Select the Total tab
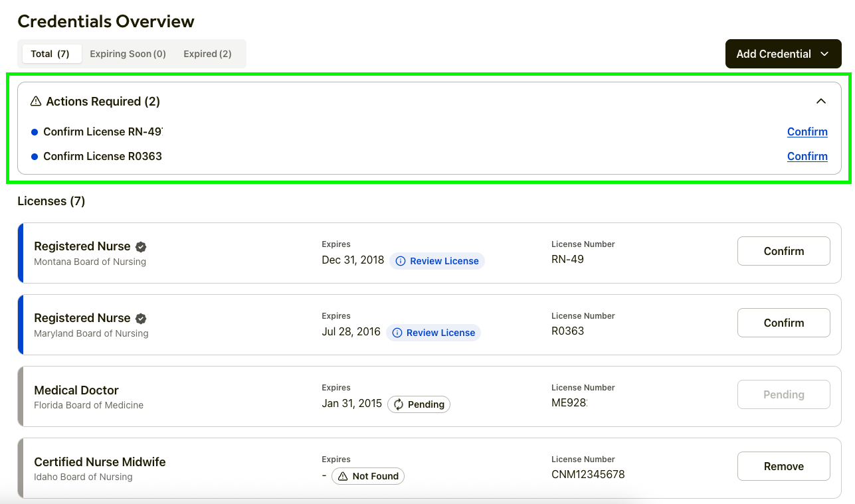Image resolution: width=855 pixels, height=504 pixels. pyautogui.click(x=50, y=54)
